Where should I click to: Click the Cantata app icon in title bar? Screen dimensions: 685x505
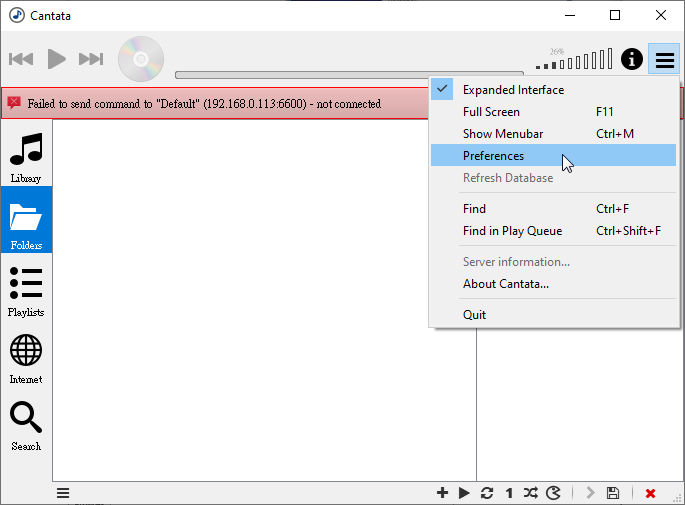[x=17, y=15]
